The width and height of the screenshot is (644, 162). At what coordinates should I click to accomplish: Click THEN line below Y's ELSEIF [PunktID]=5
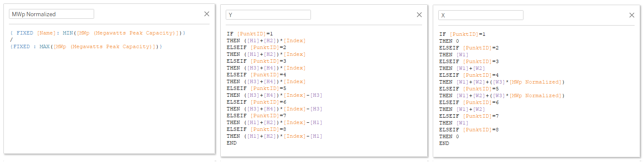[x=274, y=95]
